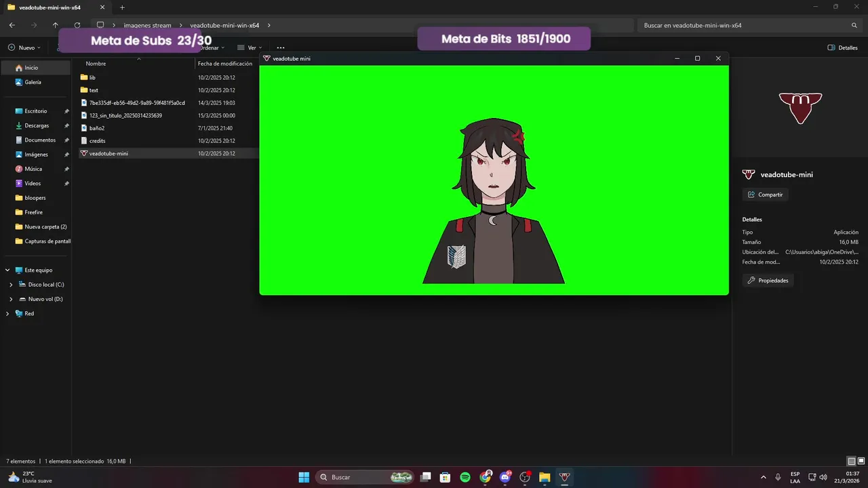Select the veadotube-mini application file

(x=168, y=153)
